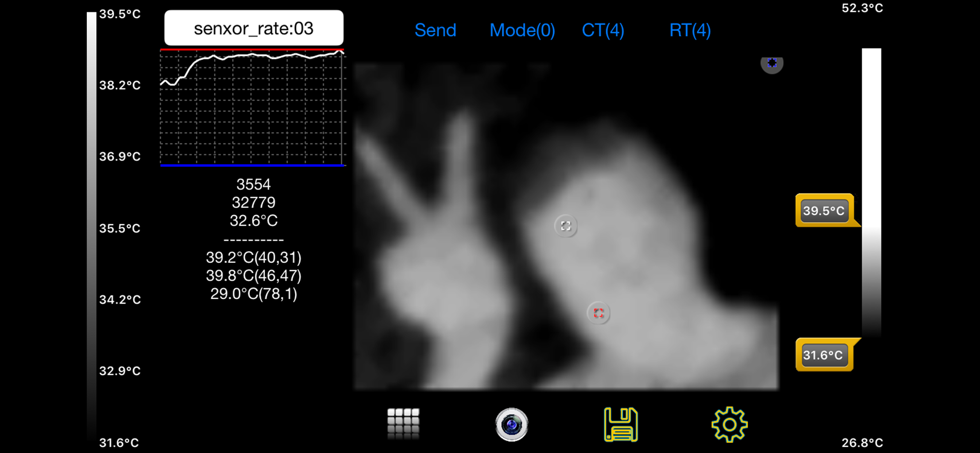The height and width of the screenshot is (453, 980).
Task: Select the red crosshair marker on the image
Action: (598, 313)
